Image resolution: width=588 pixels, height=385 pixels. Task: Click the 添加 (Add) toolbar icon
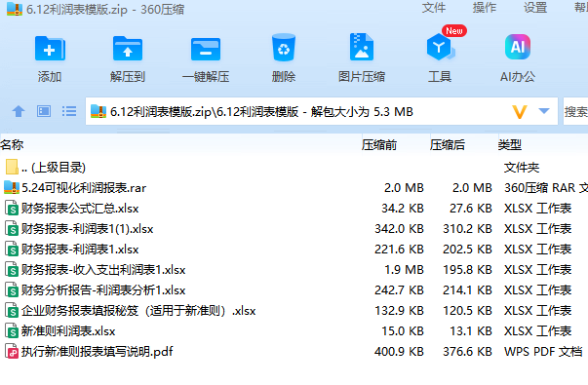click(x=50, y=49)
